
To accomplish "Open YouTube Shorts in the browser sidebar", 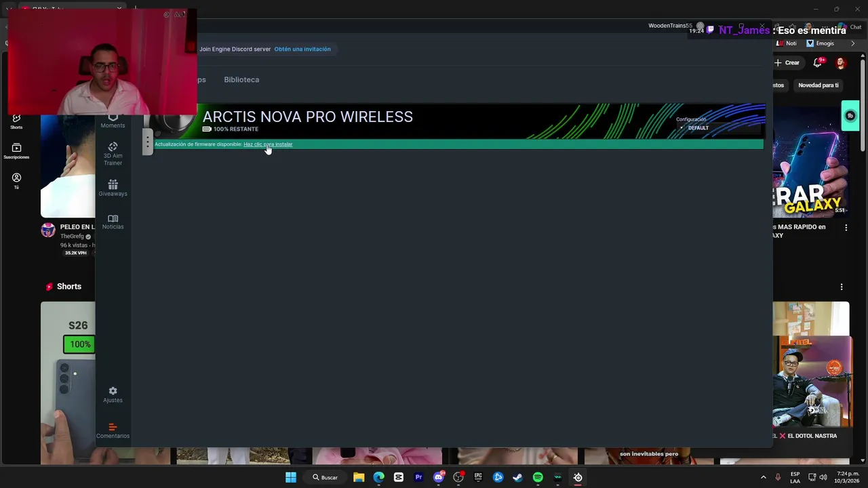I will (16, 122).
